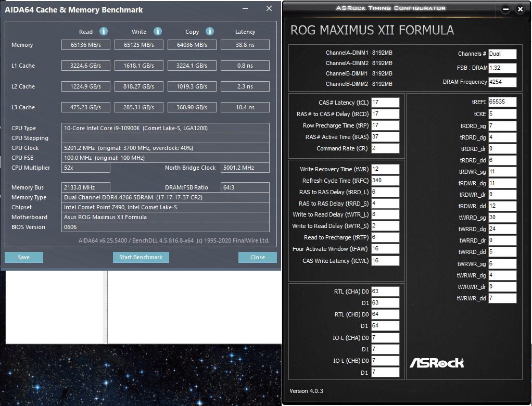
Task: Click the RAS# Active Time (tRAS) field
Action: coord(385,137)
